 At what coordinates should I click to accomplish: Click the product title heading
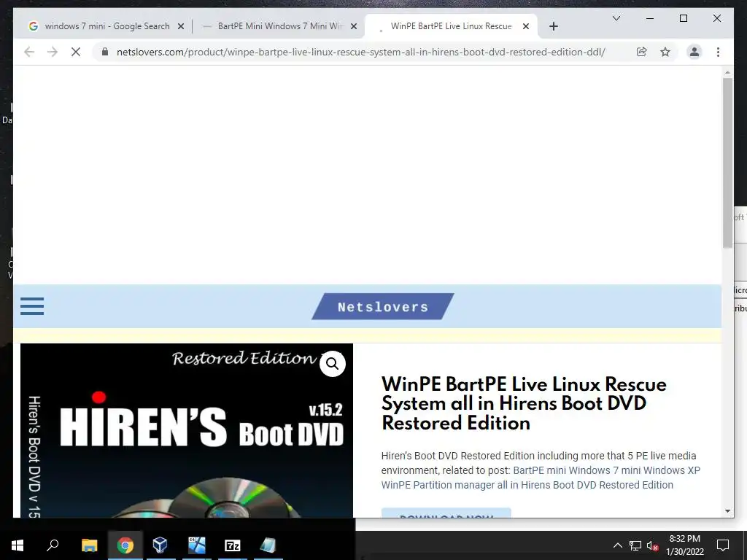click(524, 403)
